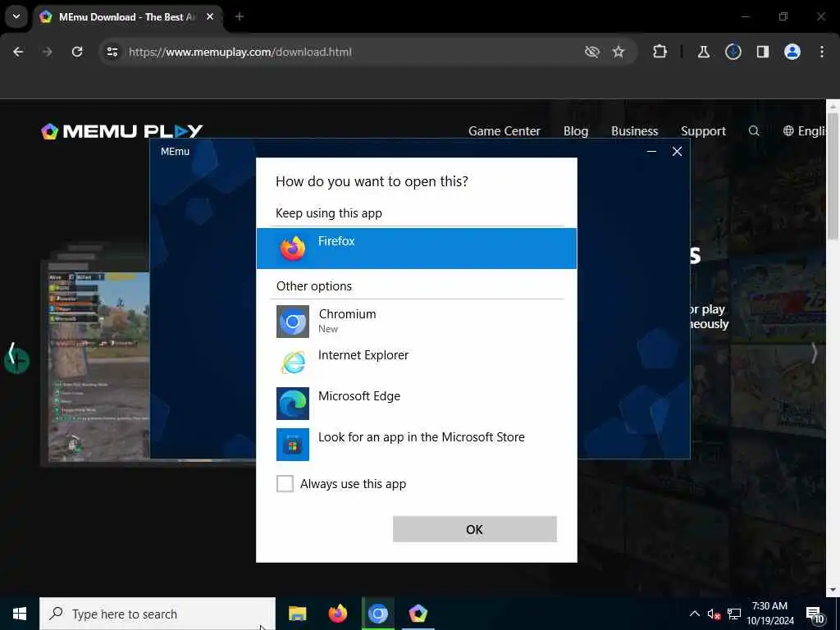This screenshot has width=840, height=630.
Task: Choose Chromium from Other options
Action: click(x=416, y=321)
